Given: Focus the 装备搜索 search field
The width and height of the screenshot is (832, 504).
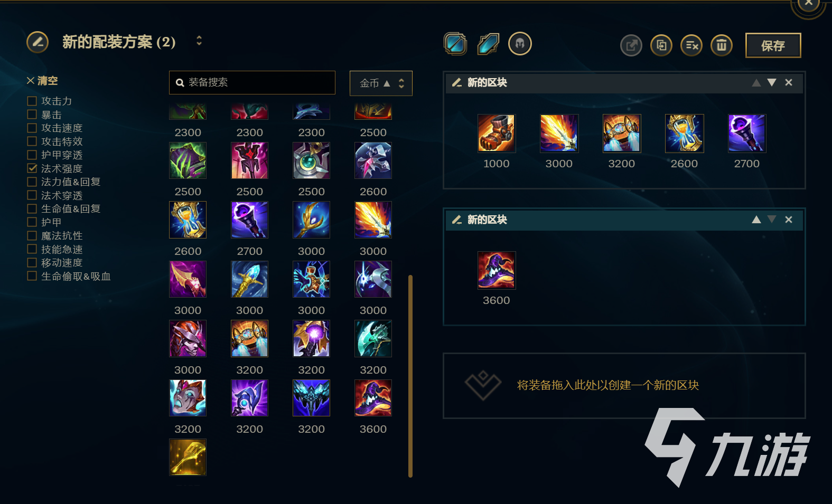Looking at the screenshot, I should (252, 82).
